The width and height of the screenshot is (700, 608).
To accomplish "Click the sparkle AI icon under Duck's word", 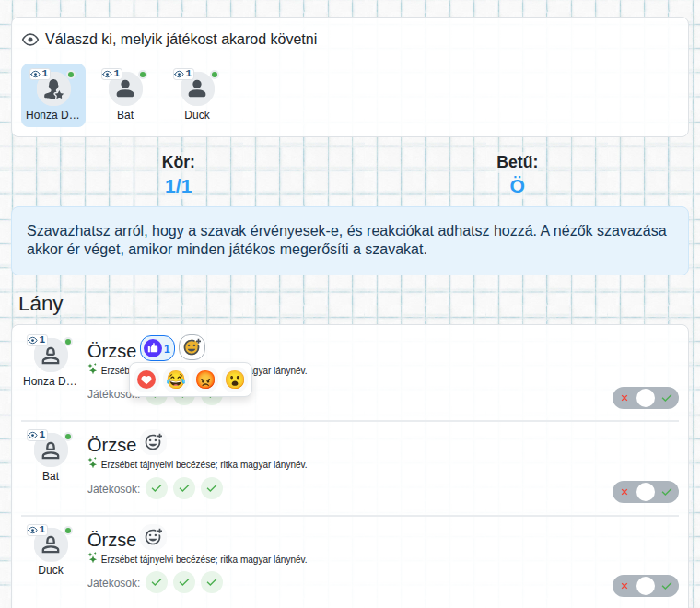I will coord(92,558).
